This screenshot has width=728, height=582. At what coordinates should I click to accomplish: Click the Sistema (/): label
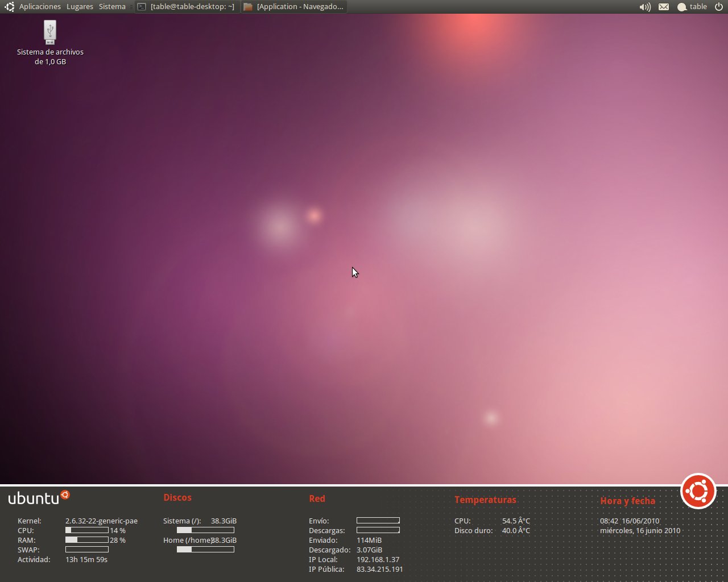tap(182, 521)
